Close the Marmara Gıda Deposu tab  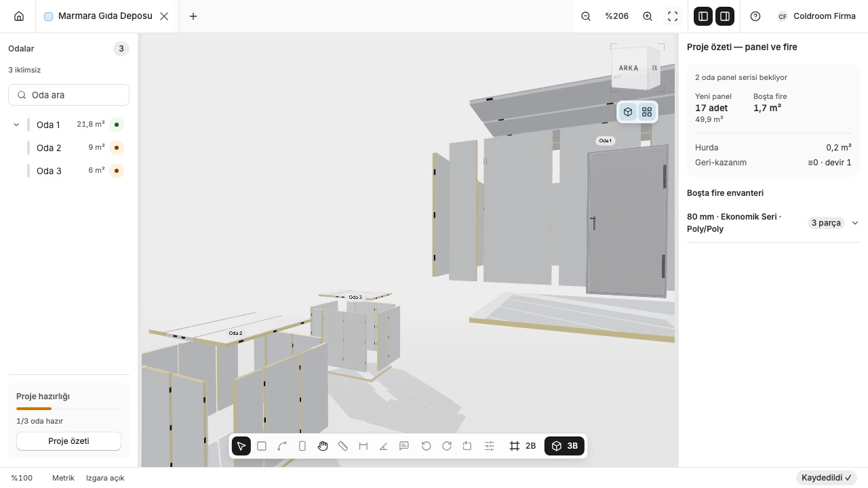click(x=164, y=16)
